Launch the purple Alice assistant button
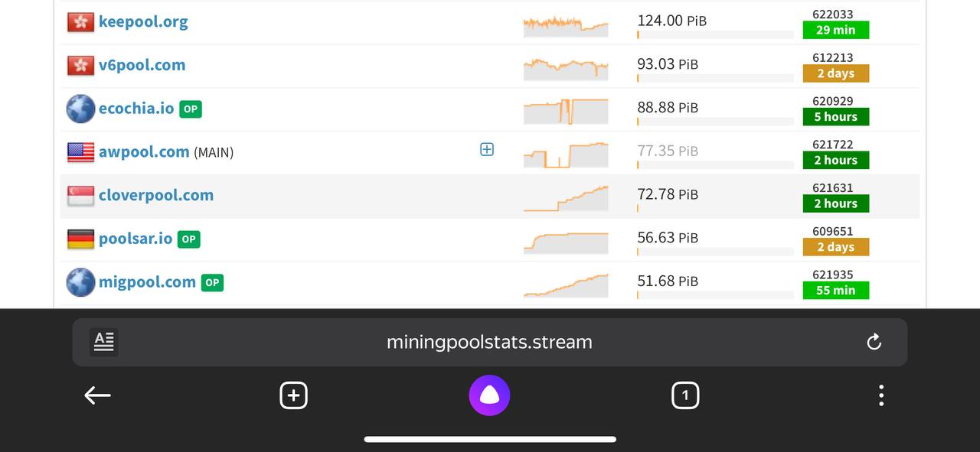 tap(489, 395)
